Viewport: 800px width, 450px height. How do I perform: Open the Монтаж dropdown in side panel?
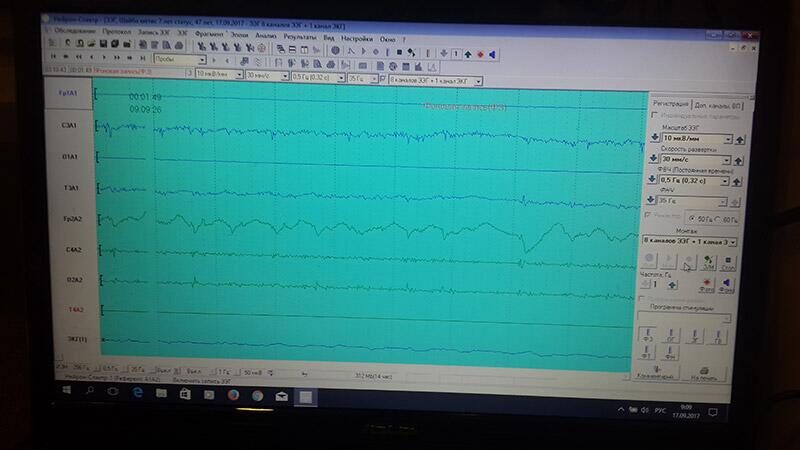689,241
